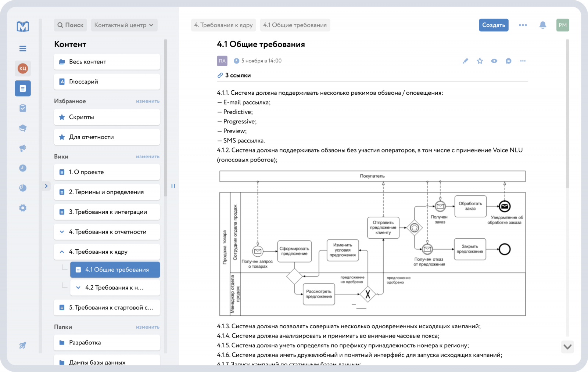Viewport: 588px width, 372px height.
Task: Open the comments bubble icon
Action: coord(508,61)
